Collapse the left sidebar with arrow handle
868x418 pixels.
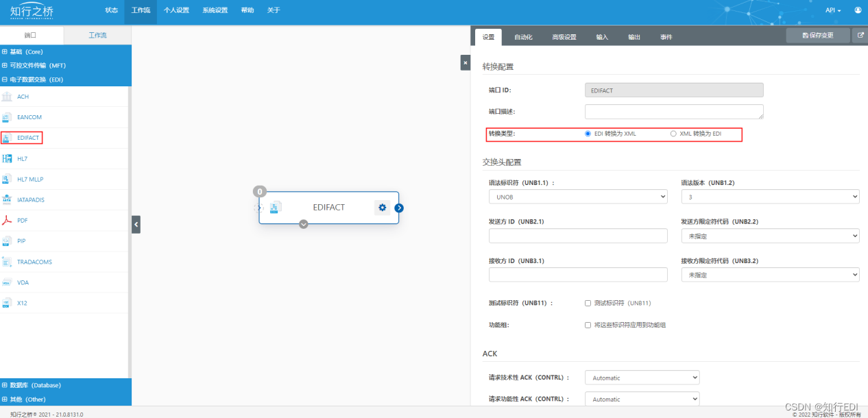136,224
